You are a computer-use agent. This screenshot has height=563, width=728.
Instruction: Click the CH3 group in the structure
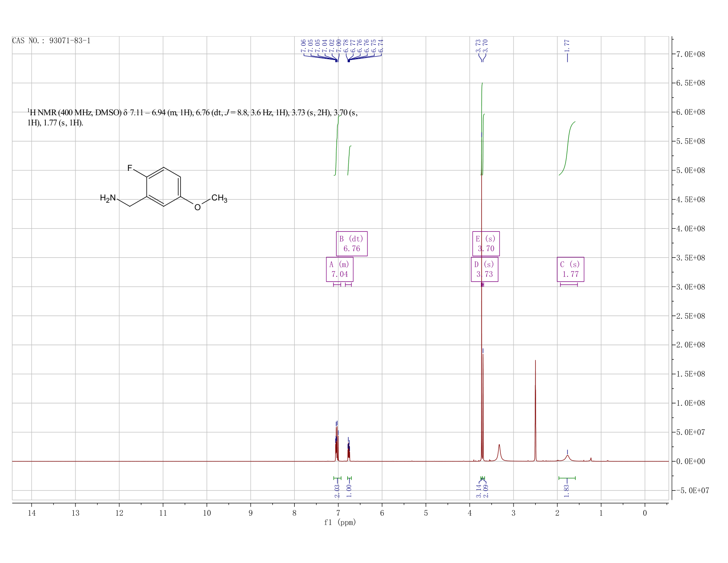click(219, 198)
